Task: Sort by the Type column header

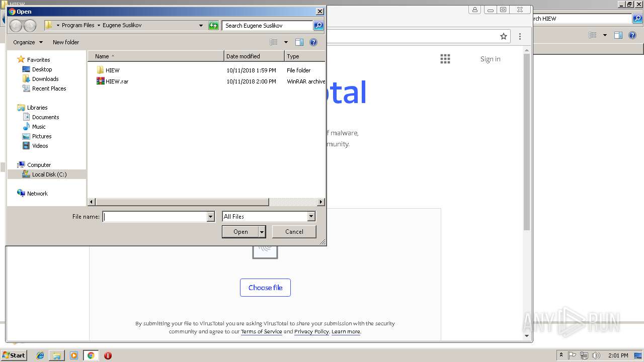Action: 305,56
